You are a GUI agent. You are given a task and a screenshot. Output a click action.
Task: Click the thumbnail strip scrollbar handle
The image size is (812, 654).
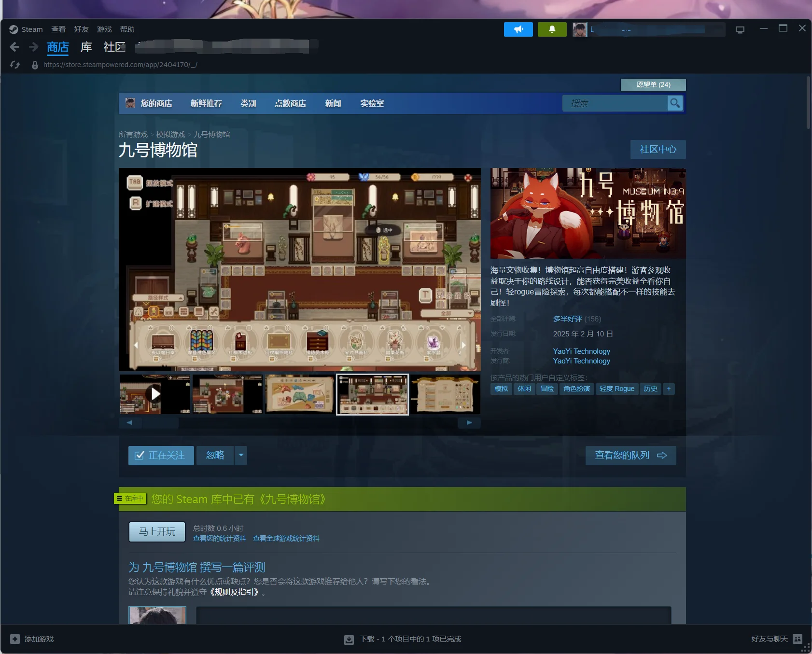pyautogui.click(x=160, y=423)
